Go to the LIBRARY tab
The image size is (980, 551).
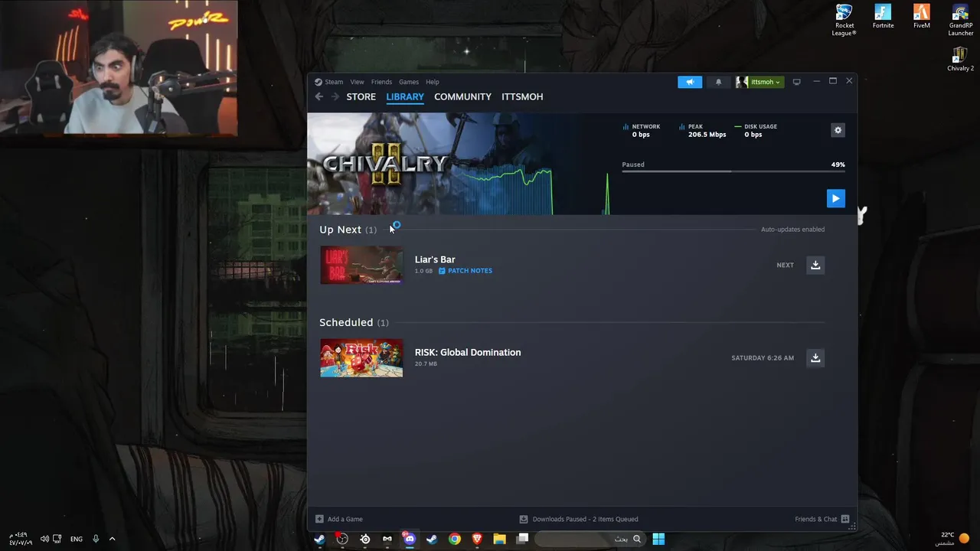tap(405, 96)
